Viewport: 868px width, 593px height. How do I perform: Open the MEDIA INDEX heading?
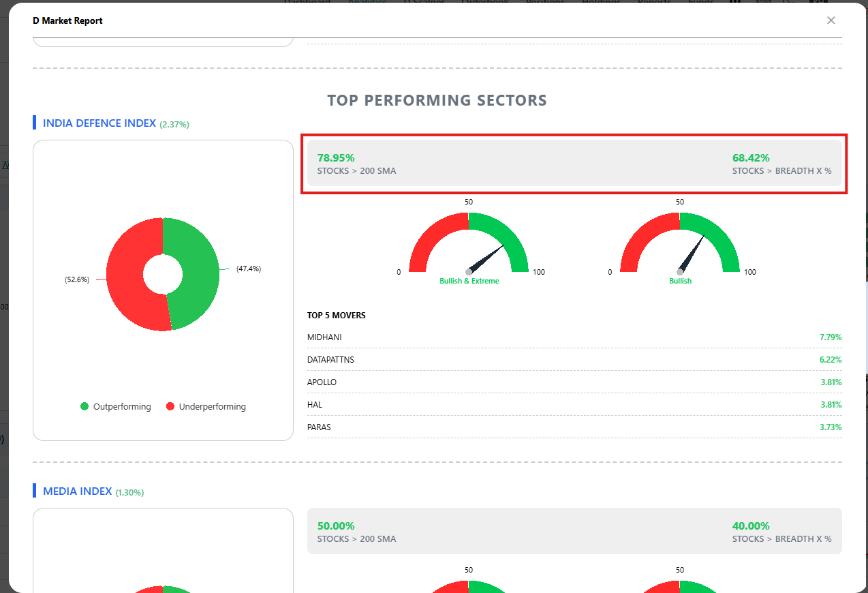coord(77,491)
